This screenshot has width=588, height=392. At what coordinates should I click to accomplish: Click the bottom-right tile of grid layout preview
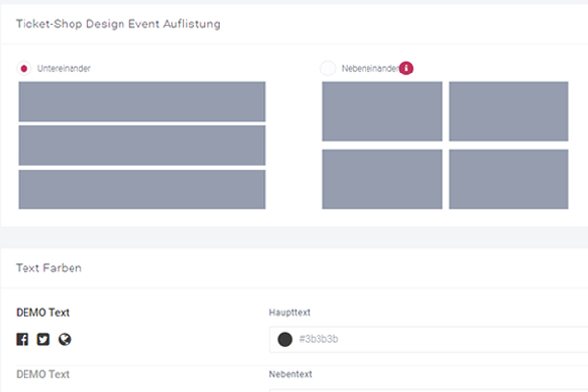click(509, 178)
